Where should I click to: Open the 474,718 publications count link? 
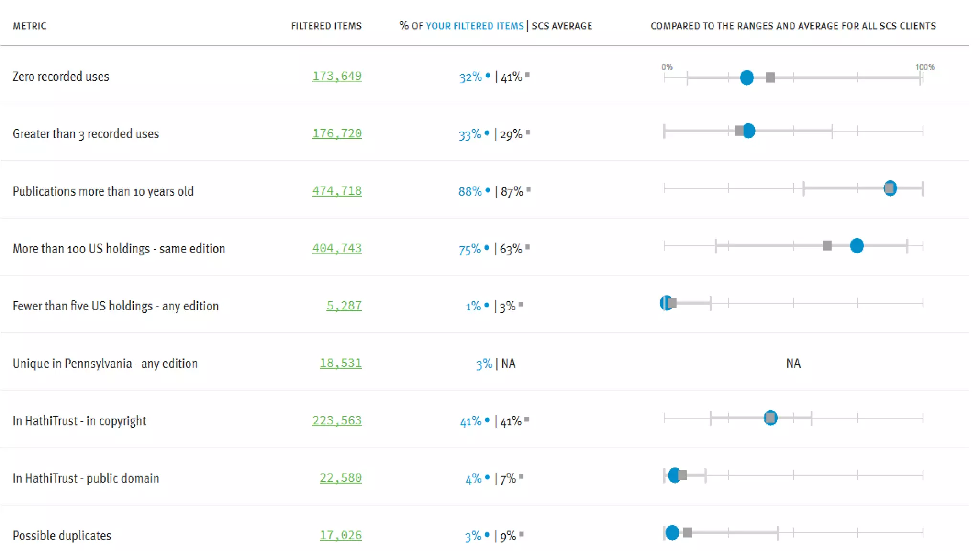pyautogui.click(x=337, y=191)
